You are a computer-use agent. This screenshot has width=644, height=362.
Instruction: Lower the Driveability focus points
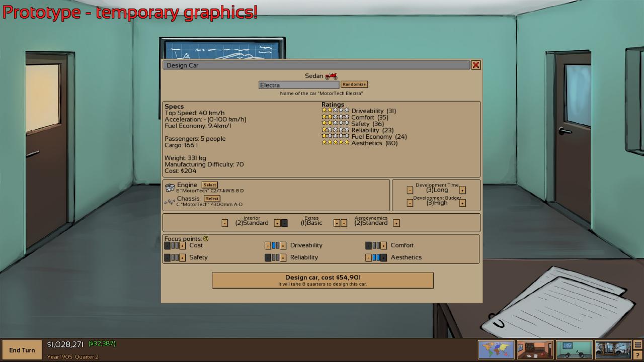click(x=268, y=245)
